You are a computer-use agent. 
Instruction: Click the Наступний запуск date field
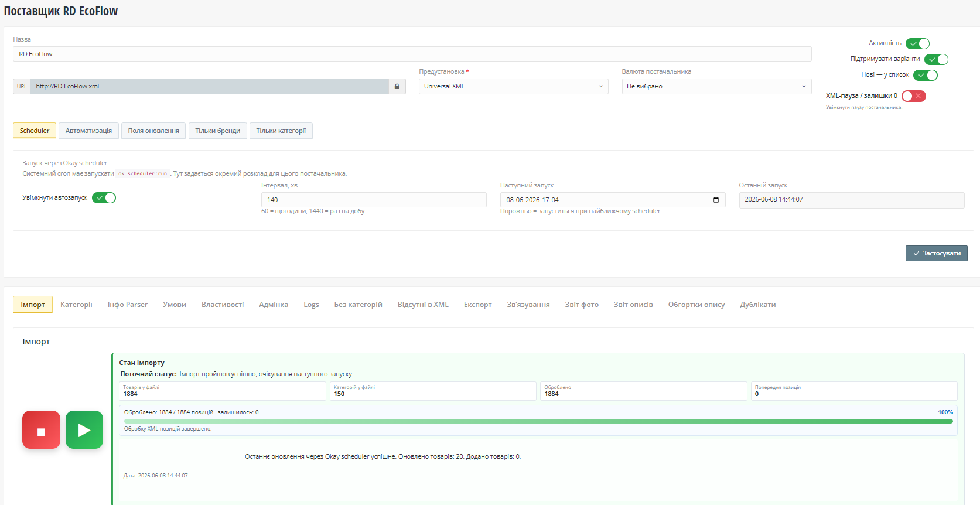coord(613,200)
